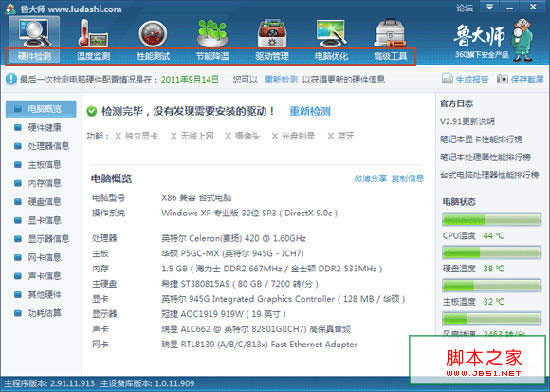This screenshot has height=392, width=550.
Task: Select 电脑概览 in the sidebar
Action: click(41, 109)
